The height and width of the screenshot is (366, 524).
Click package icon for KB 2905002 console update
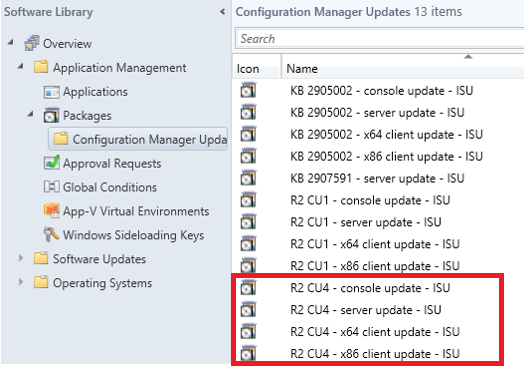point(248,91)
